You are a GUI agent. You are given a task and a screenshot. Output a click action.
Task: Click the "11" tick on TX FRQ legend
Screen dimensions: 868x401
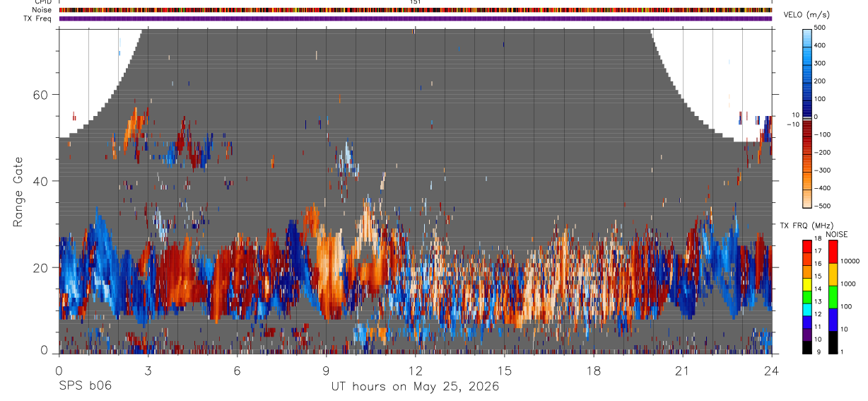coord(819,327)
